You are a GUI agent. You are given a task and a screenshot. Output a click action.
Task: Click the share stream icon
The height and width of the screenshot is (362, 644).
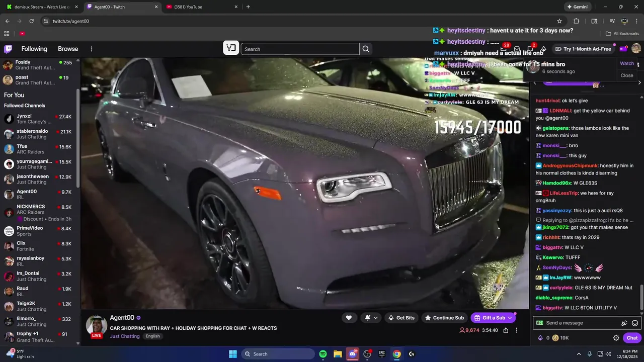click(x=506, y=330)
